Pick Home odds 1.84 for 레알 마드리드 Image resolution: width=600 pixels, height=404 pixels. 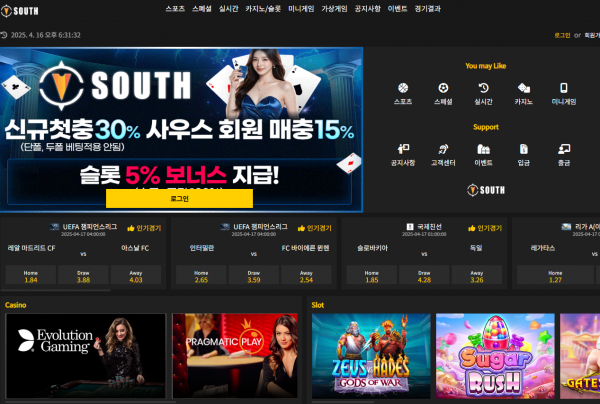tap(31, 276)
